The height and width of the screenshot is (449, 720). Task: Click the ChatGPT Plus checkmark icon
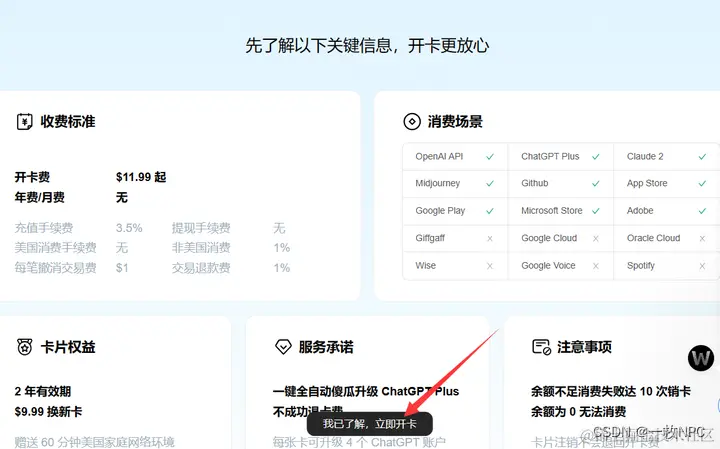[x=596, y=157]
